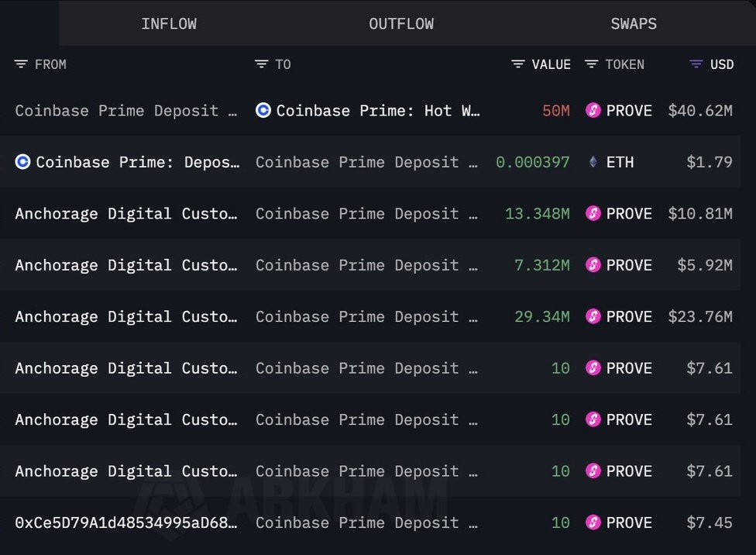Click the ETH token diamond icon
This screenshot has height=555, width=756.
(593, 162)
